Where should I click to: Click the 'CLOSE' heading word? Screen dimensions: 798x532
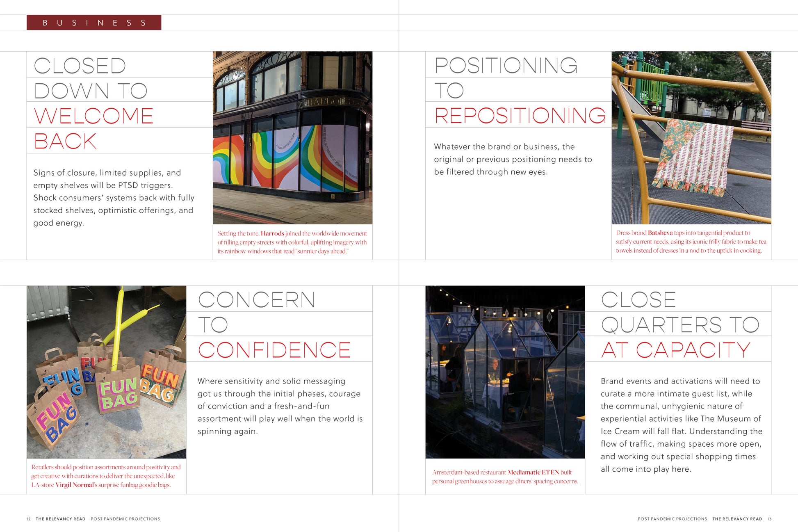pos(638,300)
